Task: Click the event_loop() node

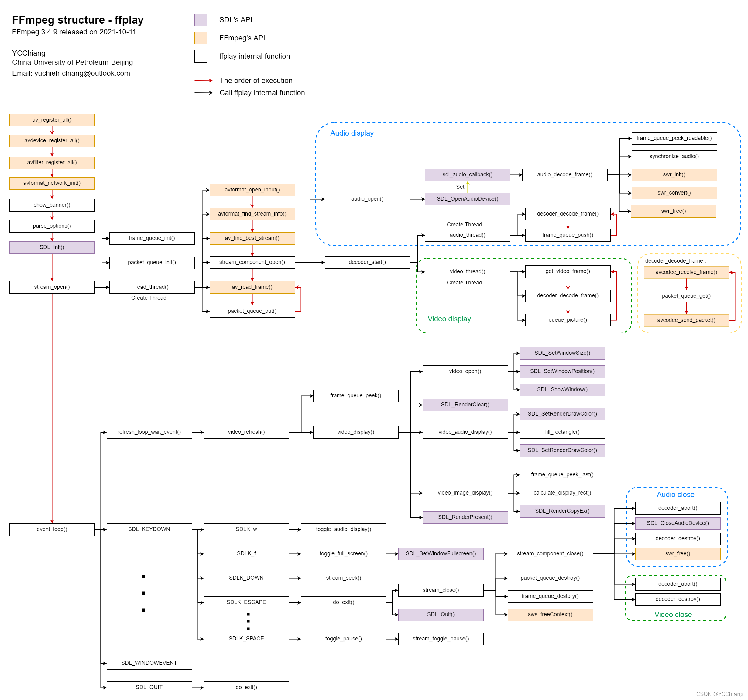Action: click(x=52, y=529)
